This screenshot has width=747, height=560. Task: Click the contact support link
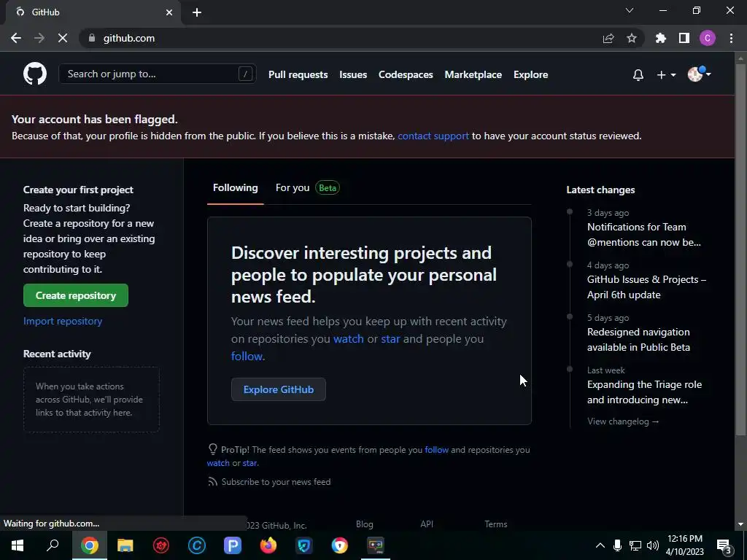pyautogui.click(x=433, y=136)
